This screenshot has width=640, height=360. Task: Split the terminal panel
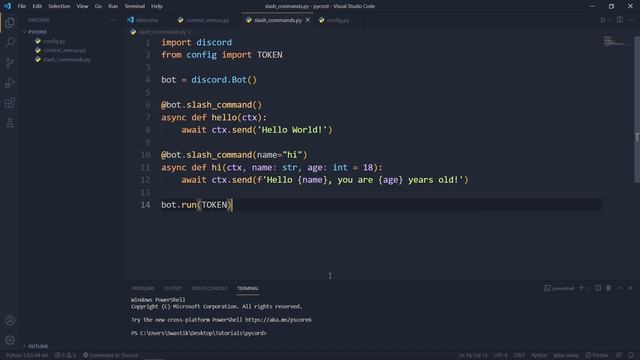pos(598,288)
